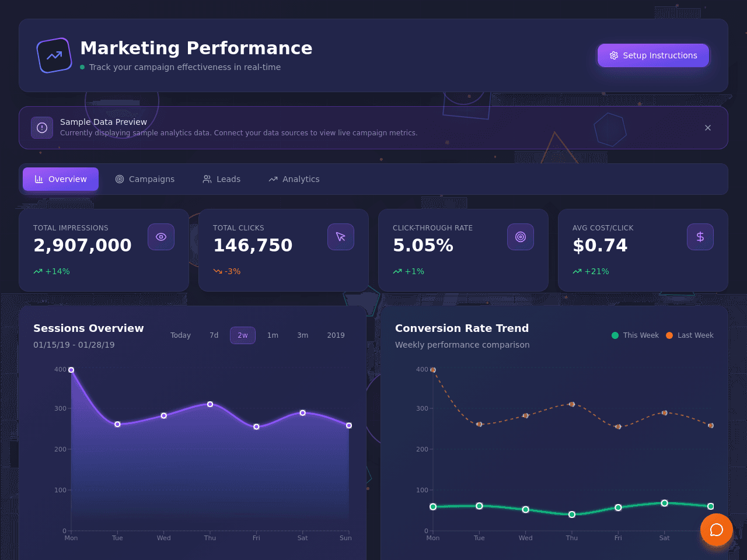Click the Sessions Overview heading
Screen dimensions: 747x560
pos(89,328)
